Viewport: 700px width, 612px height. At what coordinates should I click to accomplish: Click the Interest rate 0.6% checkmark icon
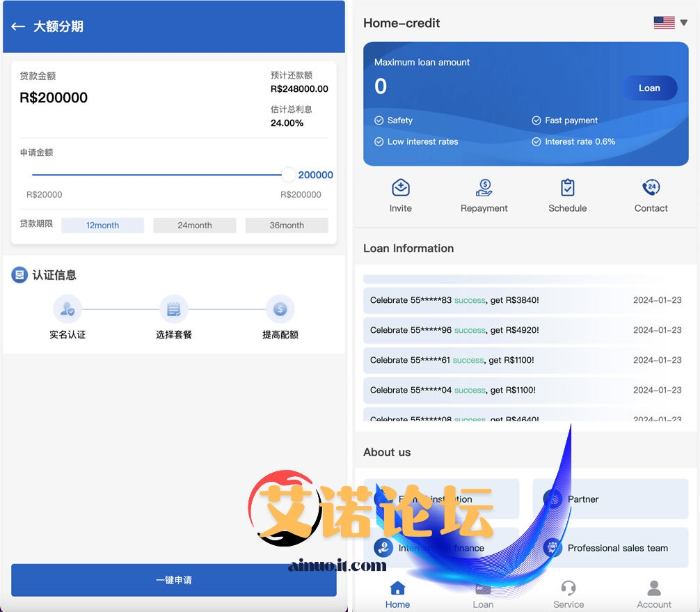tap(536, 141)
